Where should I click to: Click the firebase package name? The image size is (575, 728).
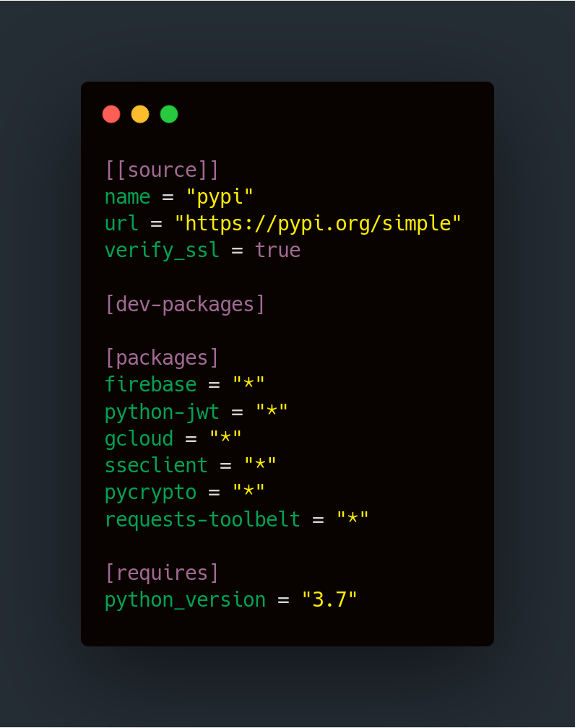point(150,384)
